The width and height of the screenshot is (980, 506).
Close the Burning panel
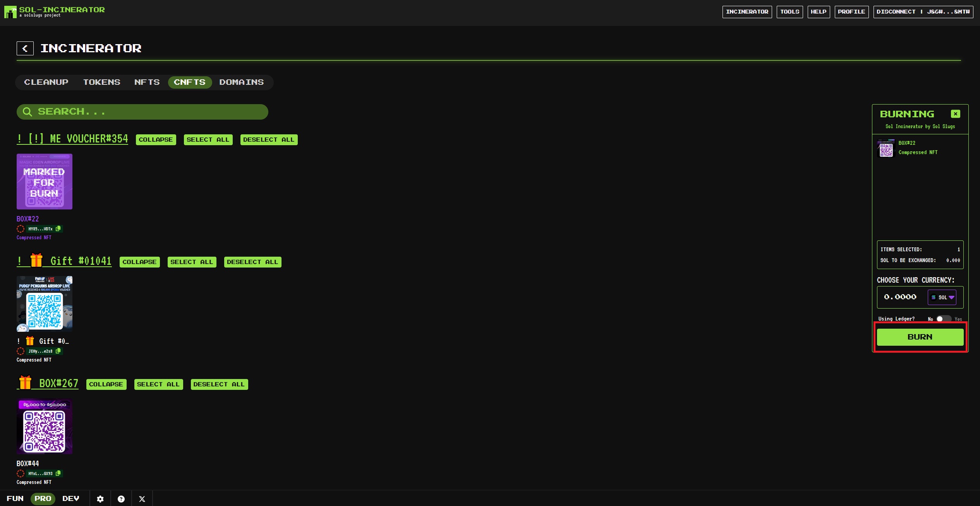[955, 114]
